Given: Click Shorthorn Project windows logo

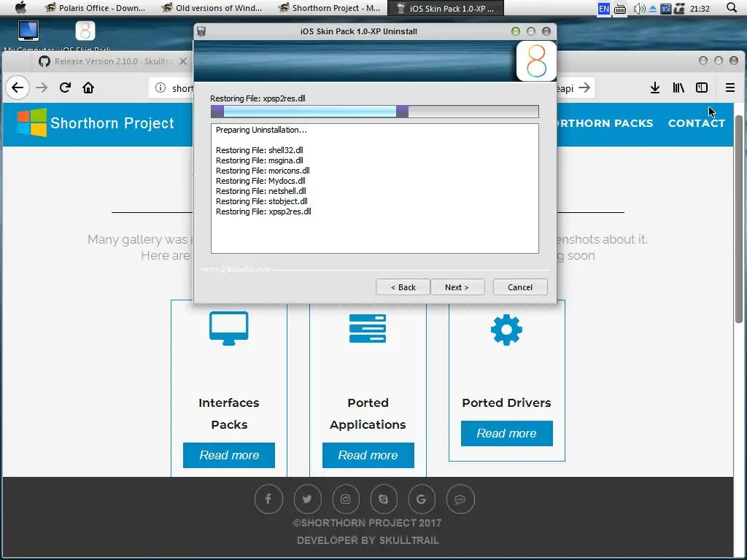Looking at the screenshot, I should (32, 122).
